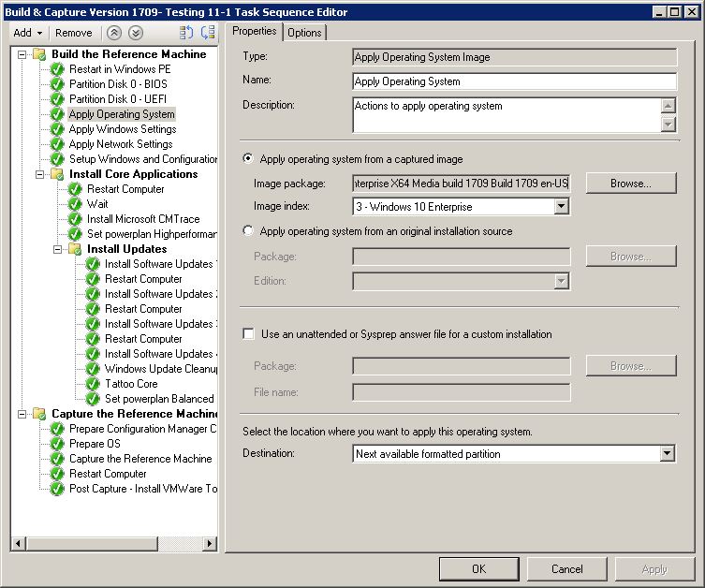Screen dimensions: 705x588
Task: Click green check icon beside Tattoo Core
Action: pyautogui.click(x=93, y=384)
